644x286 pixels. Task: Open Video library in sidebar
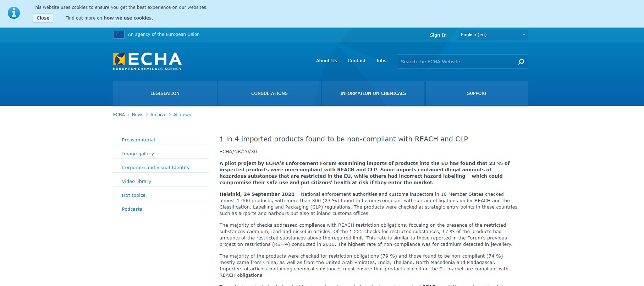pyautogui.click(x=136, y=182)
